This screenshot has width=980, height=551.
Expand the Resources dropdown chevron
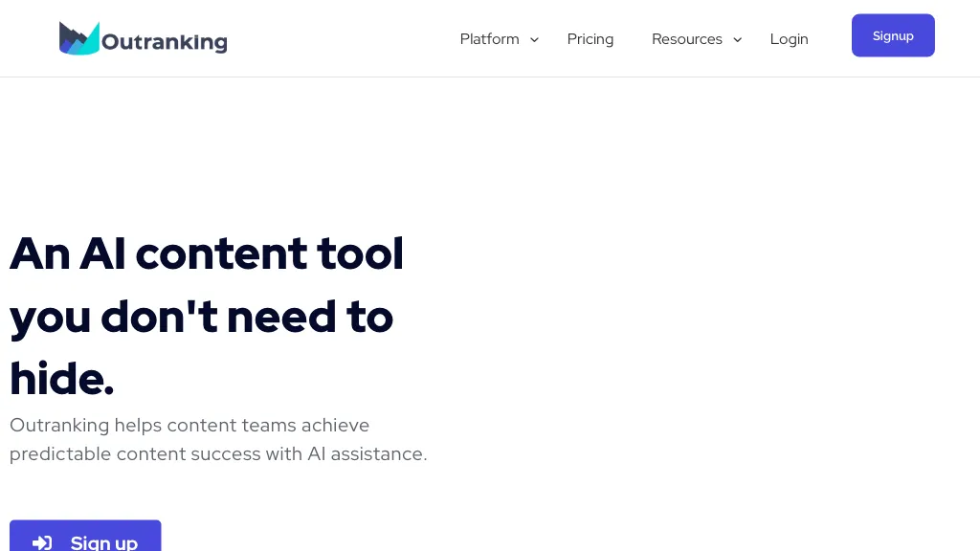coord(737,40)
